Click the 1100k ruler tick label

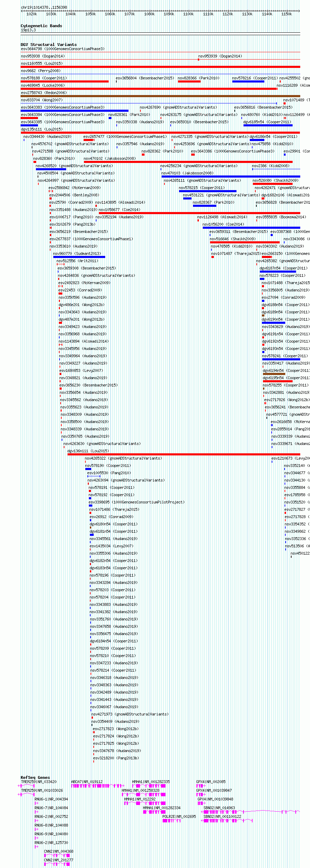click(188, 14)
